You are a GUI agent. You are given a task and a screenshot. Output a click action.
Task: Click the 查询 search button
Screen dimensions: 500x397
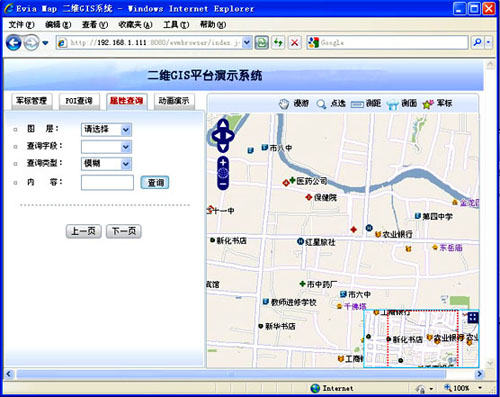[x=155, y=183]
